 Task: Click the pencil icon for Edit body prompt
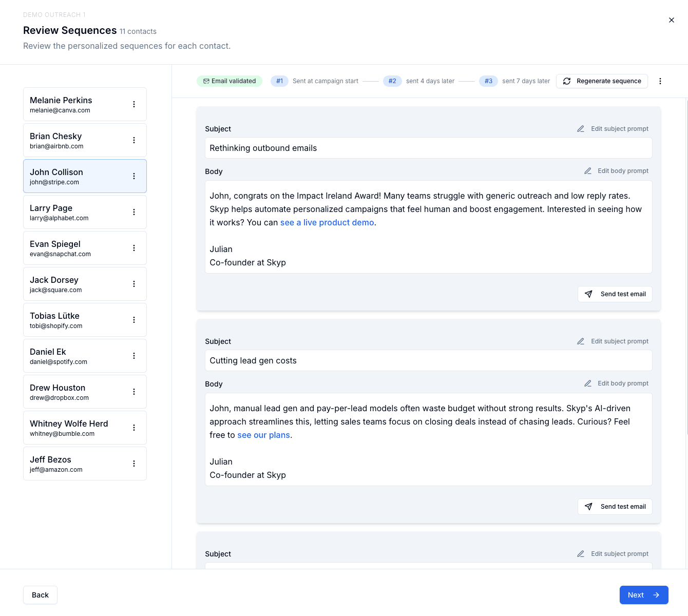(x=588, y=170)
